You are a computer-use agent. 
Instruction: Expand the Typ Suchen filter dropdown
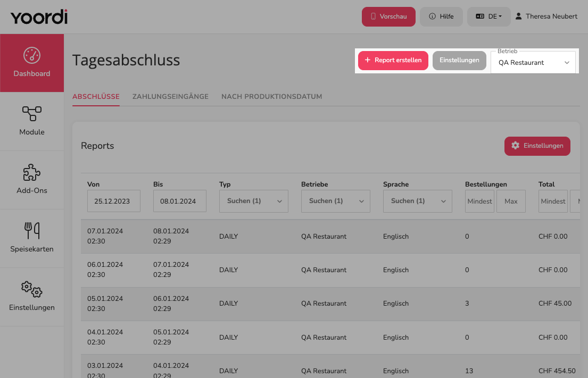point(253,201)
